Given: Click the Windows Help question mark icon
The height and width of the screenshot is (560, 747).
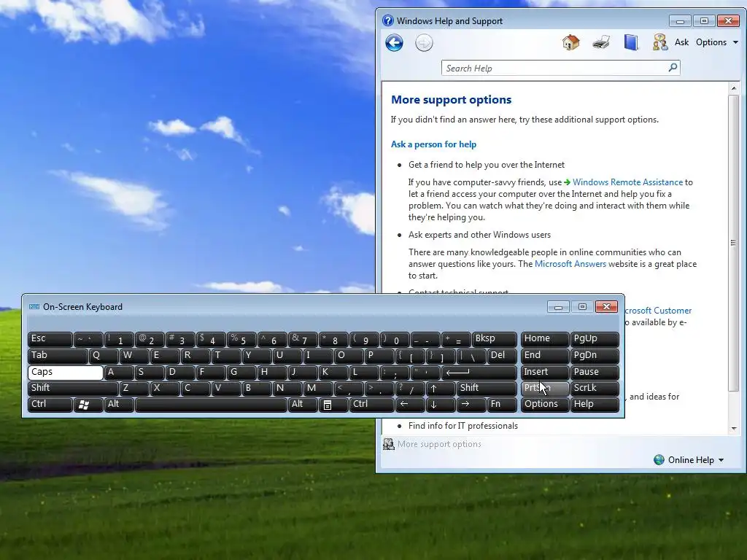Looking at the screenshot, I should (x=388, y=21).
